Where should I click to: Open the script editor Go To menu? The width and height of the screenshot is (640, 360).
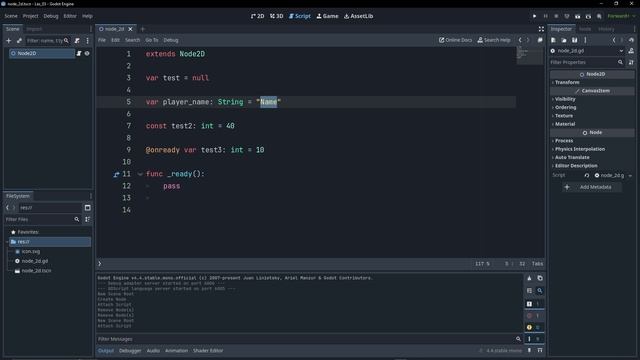pyautogui.click(x=152, y=40)
